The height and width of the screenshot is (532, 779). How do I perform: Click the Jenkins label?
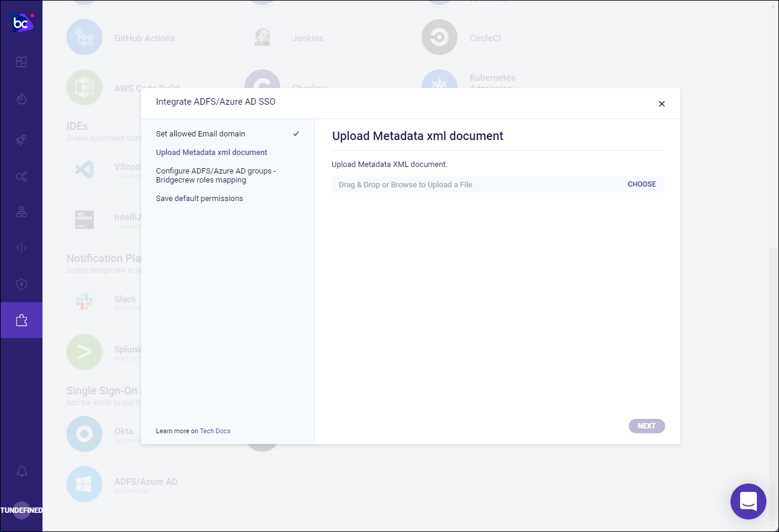pyautogui.click(x=308, y=38)
